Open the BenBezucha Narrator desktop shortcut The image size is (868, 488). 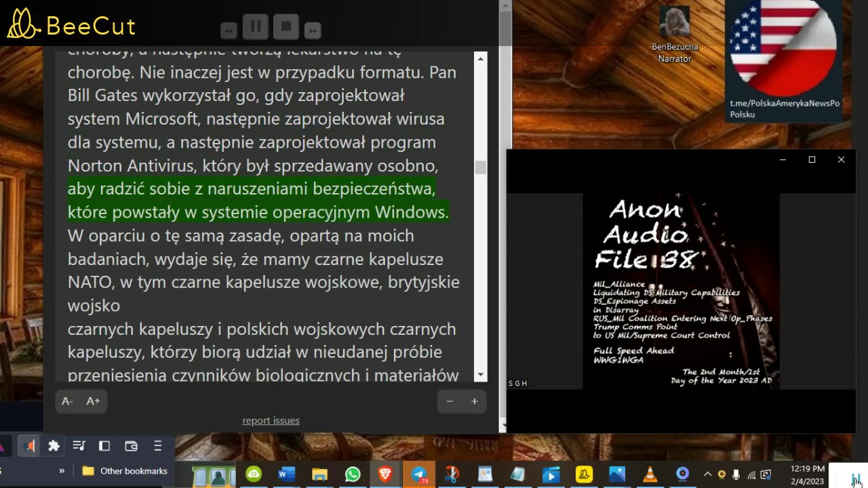pos(675,35)
